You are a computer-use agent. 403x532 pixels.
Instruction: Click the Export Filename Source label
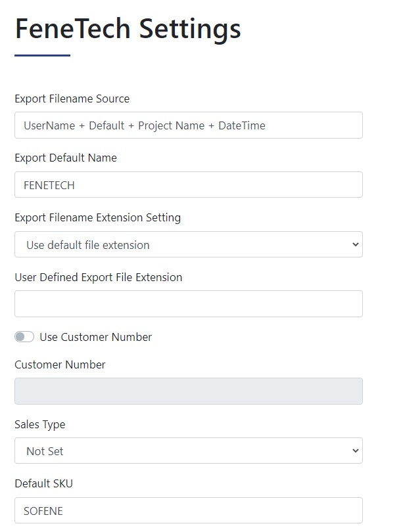[x=72, y=99]
